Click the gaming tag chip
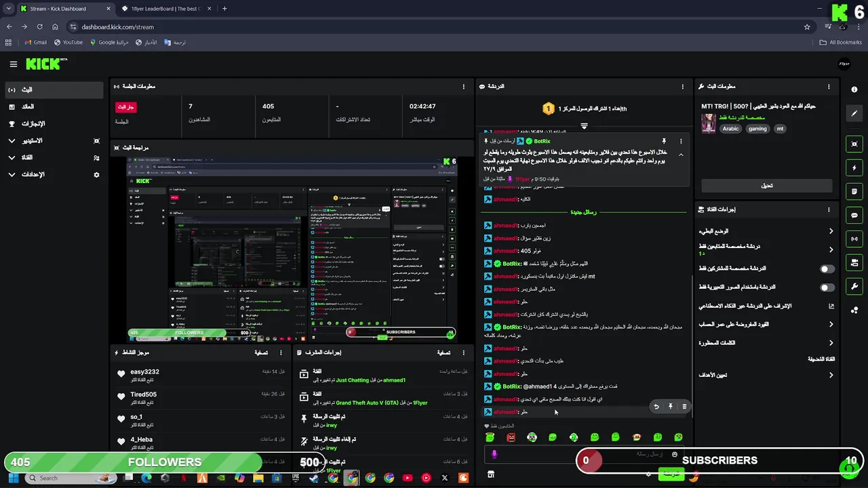The height and width of the screenshot is (488, 868). (757, 129)
